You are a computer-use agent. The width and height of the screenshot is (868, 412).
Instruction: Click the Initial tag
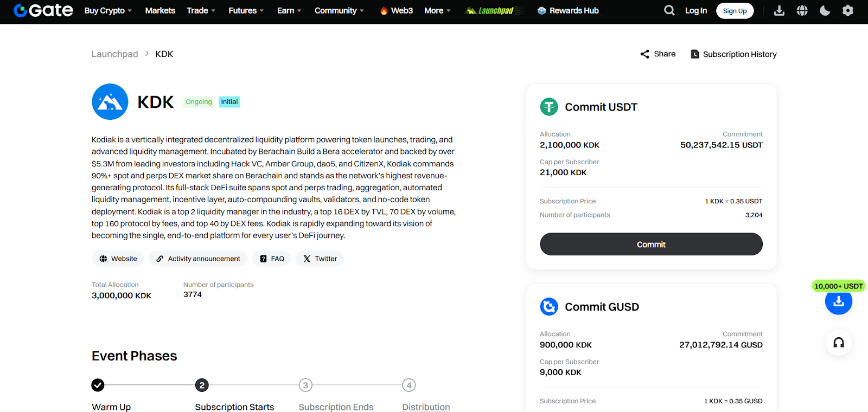pos(229,102)
